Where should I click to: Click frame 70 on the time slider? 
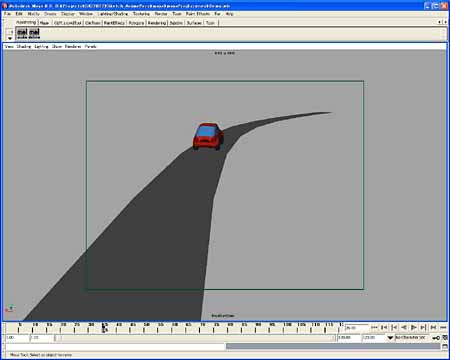203,327
